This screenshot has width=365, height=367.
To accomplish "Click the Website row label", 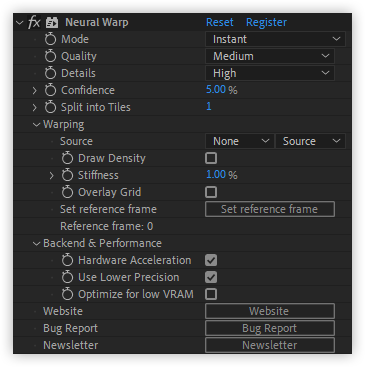I will [63, 311].
